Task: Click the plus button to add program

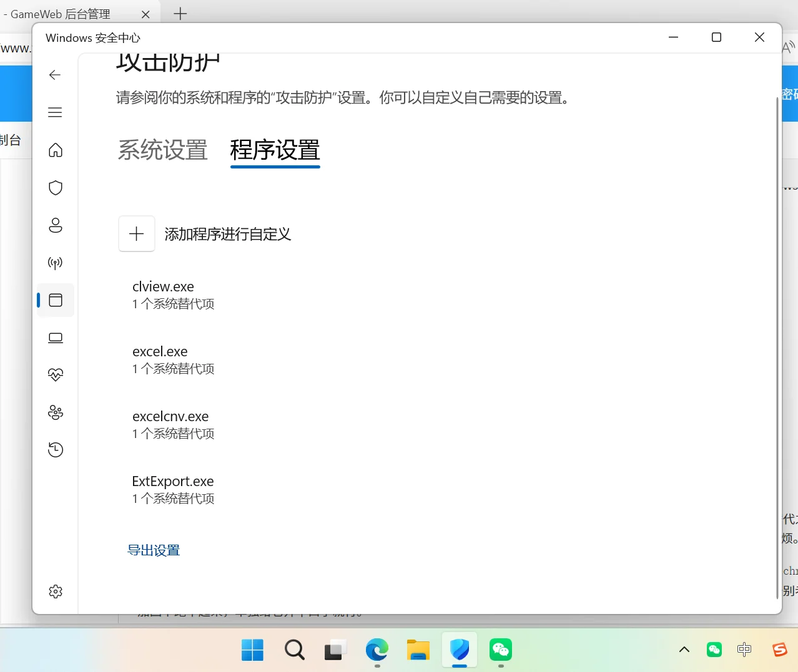Action: [x=137, y=234]
